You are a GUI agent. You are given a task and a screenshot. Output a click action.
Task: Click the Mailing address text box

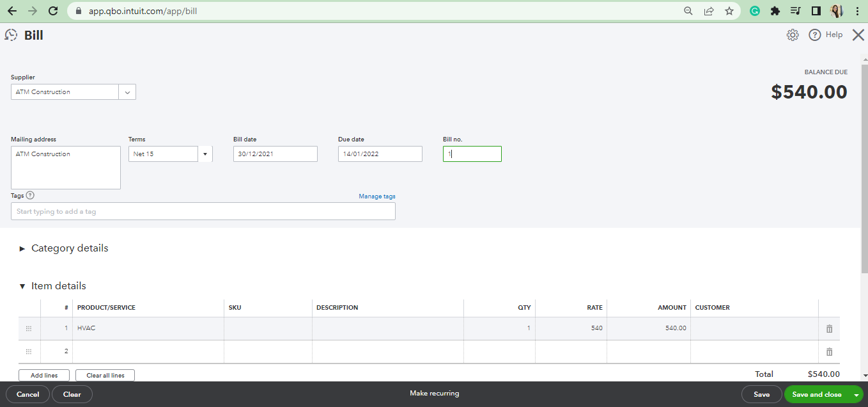(x=66, y=168)
